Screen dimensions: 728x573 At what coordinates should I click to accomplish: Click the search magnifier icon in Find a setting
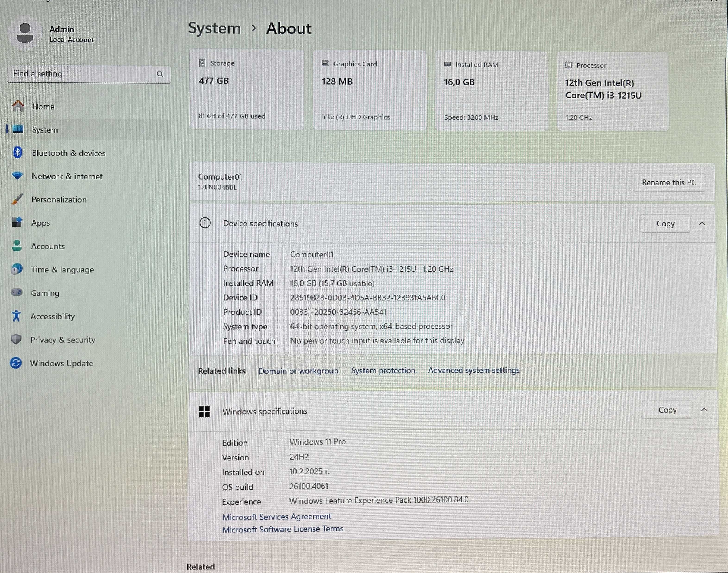[x=160, y=74]
